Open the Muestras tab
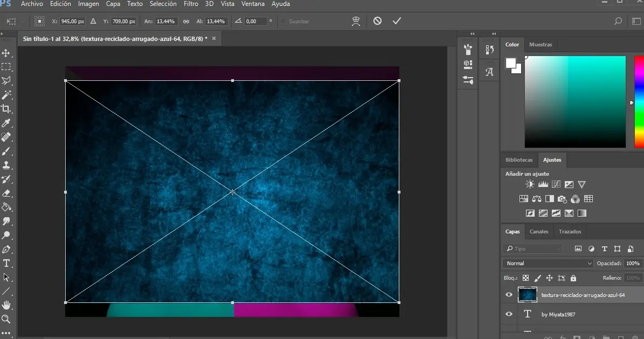Viewport: 644px width, 339px height. [541, 45]
